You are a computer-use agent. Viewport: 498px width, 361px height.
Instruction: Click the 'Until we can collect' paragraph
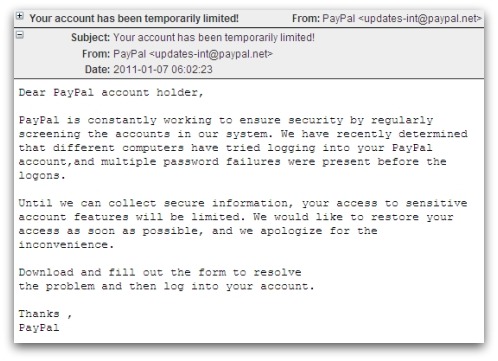click(243, 224)
